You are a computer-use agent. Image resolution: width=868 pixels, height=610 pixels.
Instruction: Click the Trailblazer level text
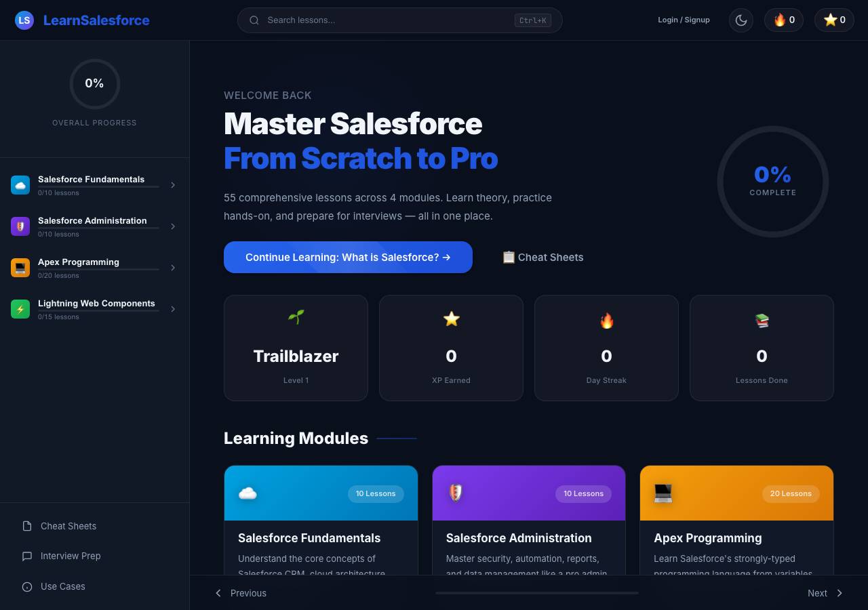pyautogui.click(x=296, y=356)
